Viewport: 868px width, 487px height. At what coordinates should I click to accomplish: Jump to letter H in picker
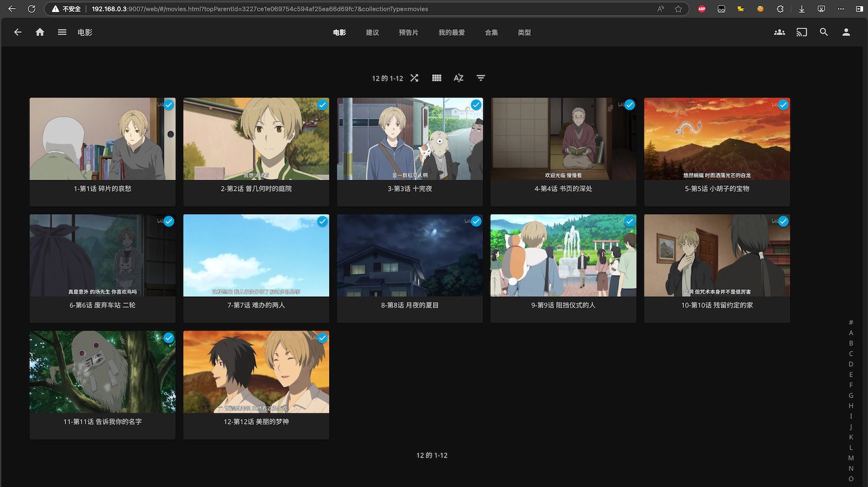[851, 406]
